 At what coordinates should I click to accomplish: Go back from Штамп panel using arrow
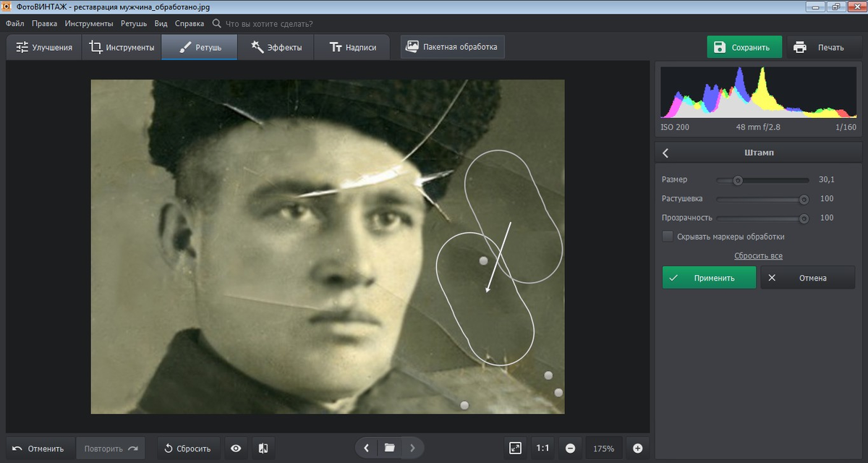665,153
